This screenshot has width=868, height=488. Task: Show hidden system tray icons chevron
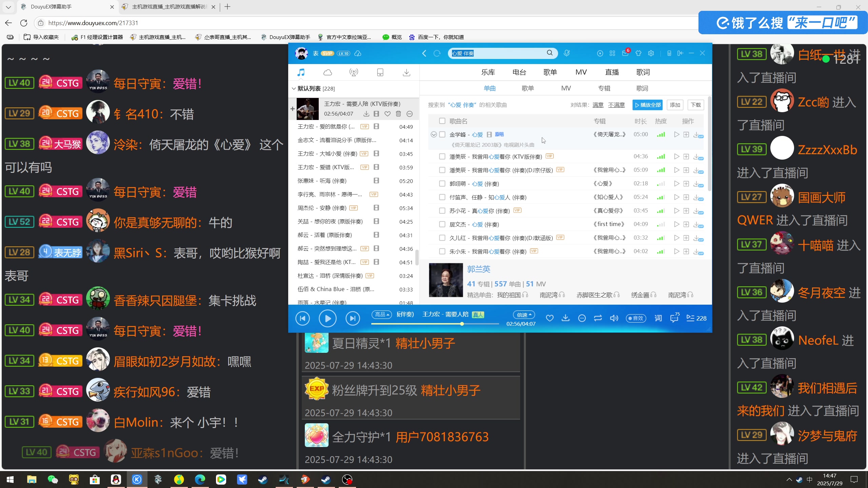click(789, 480)
